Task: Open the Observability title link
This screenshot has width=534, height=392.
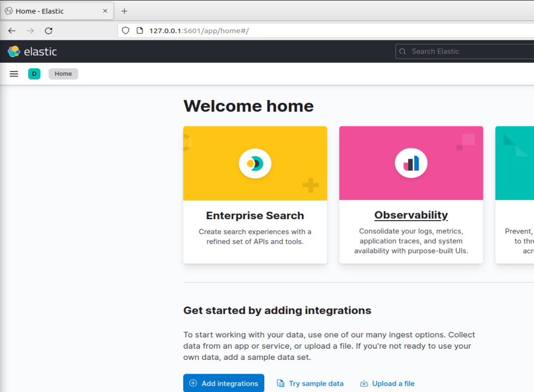Action: pyautogui.click(x=411, y=215)
